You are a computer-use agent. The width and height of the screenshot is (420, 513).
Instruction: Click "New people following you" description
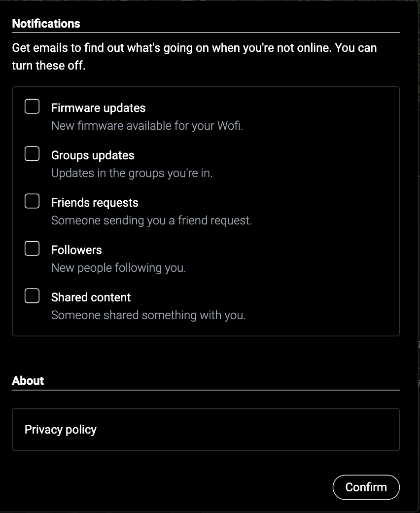[x=118, y=268]
